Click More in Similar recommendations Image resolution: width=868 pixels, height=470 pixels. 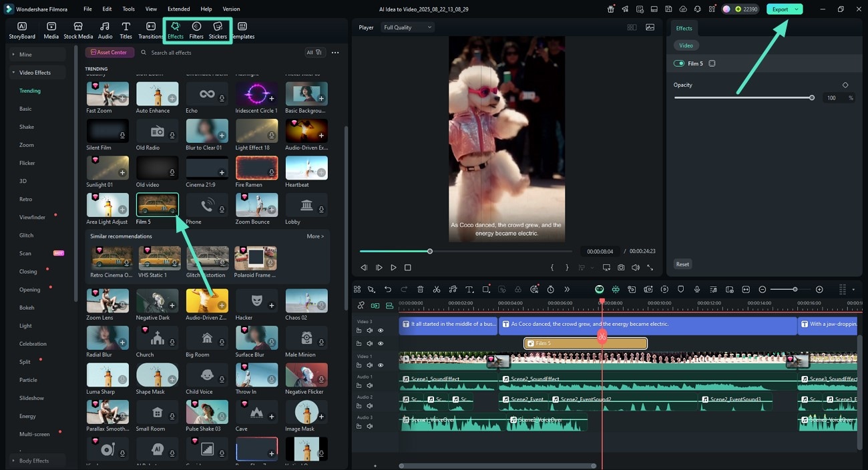coord(315,236)
